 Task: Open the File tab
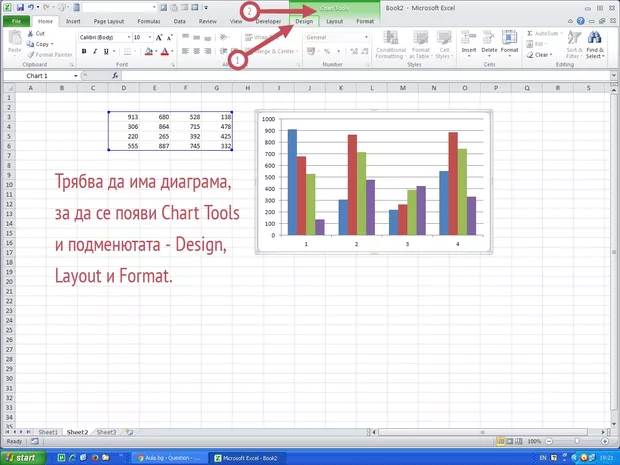16,21
